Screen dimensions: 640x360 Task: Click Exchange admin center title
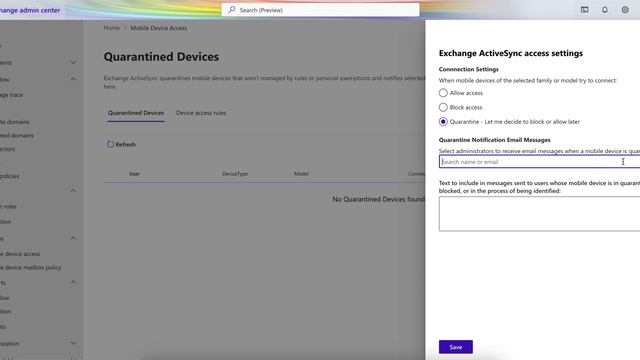(30, 10)
